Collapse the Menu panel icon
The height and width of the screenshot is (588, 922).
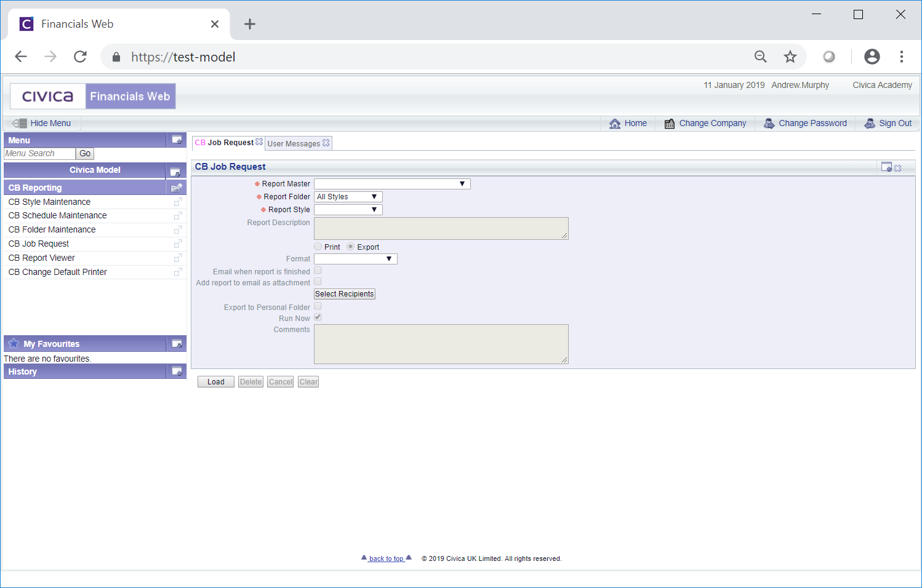tap(177, 140)
